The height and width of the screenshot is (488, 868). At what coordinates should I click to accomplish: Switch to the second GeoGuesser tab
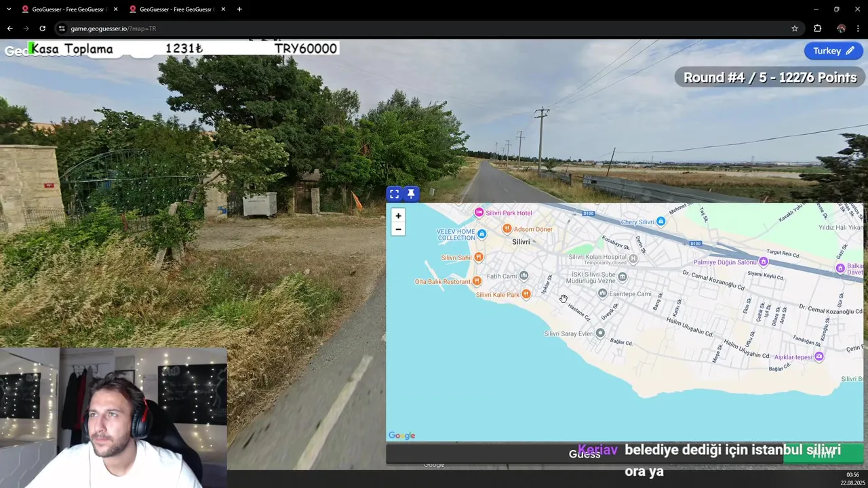point(176,9)
